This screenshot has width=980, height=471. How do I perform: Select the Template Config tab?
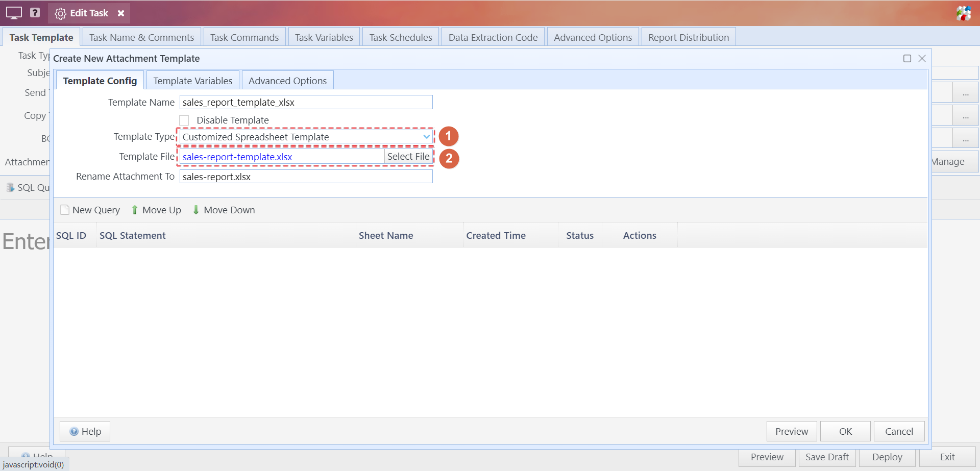click(100, 81)
